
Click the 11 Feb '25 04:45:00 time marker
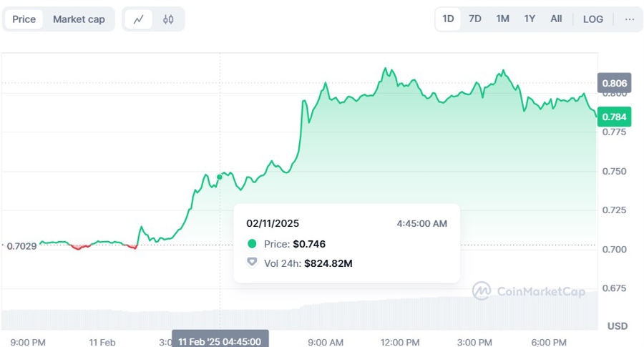click(223, 339)
